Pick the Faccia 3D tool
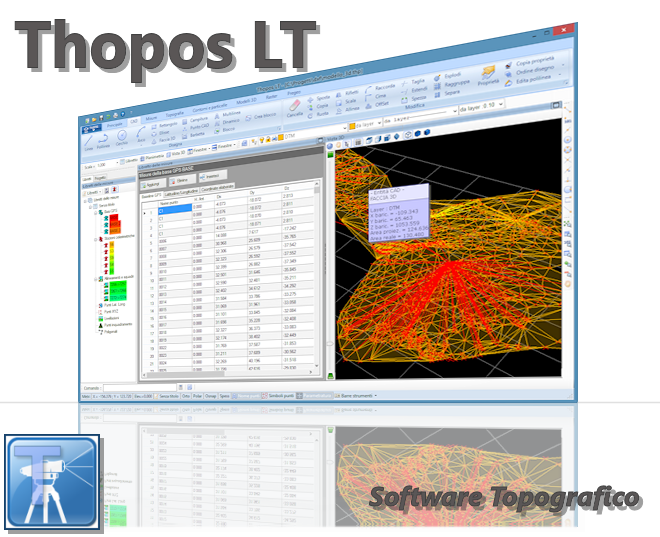Image resolution: width=660 pixels, height=537 pixels. (163, 140)
